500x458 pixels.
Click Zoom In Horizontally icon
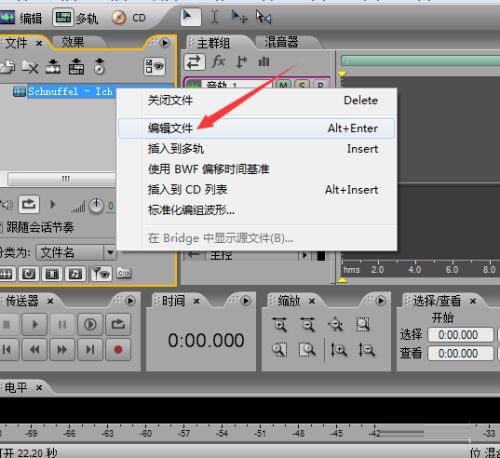[x=279, y=324]
